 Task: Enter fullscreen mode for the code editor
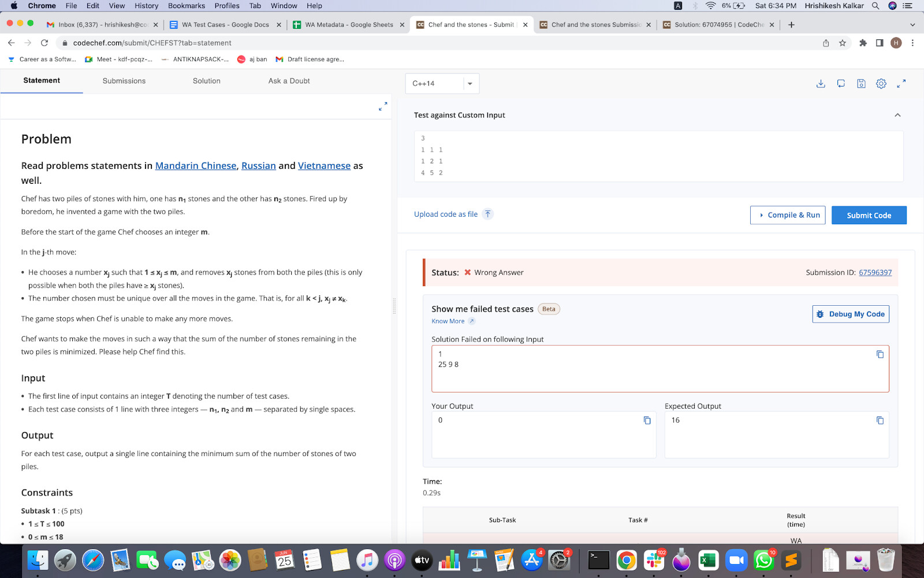[901, 84]
